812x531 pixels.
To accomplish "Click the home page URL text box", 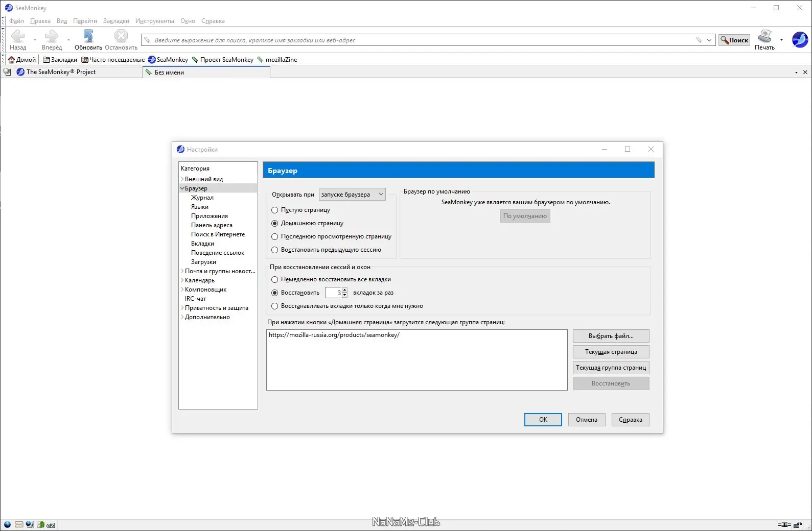I will [417, 360].
